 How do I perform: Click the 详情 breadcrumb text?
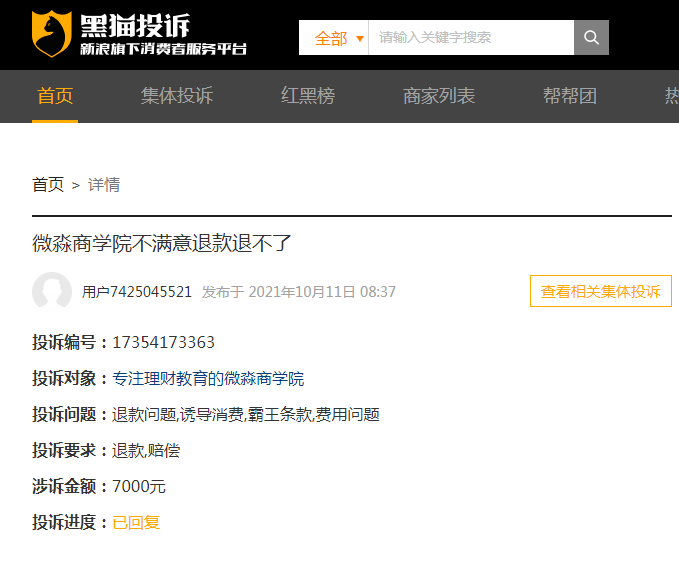(x=104, y=185)
